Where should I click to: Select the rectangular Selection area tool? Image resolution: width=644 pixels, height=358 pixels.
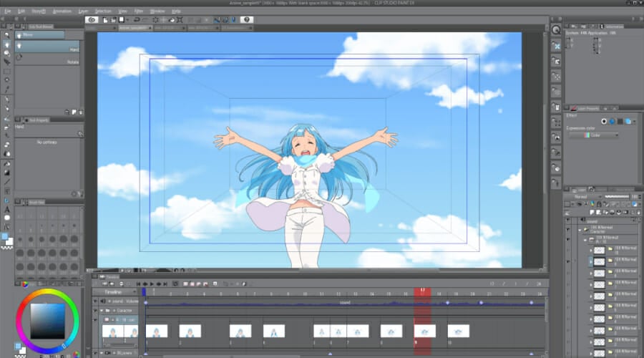point(7,71)
